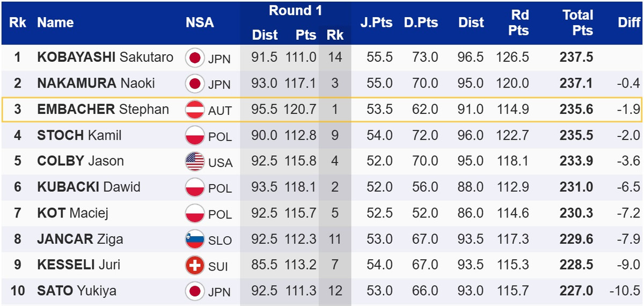Click Slovenia flag icon beside Jancar Ziga
Screen dimensions: 644x306
point(194,239)
